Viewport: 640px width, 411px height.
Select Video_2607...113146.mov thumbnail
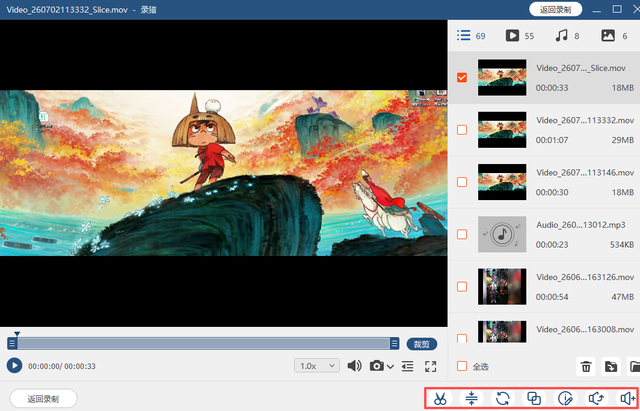pos(502,182)
